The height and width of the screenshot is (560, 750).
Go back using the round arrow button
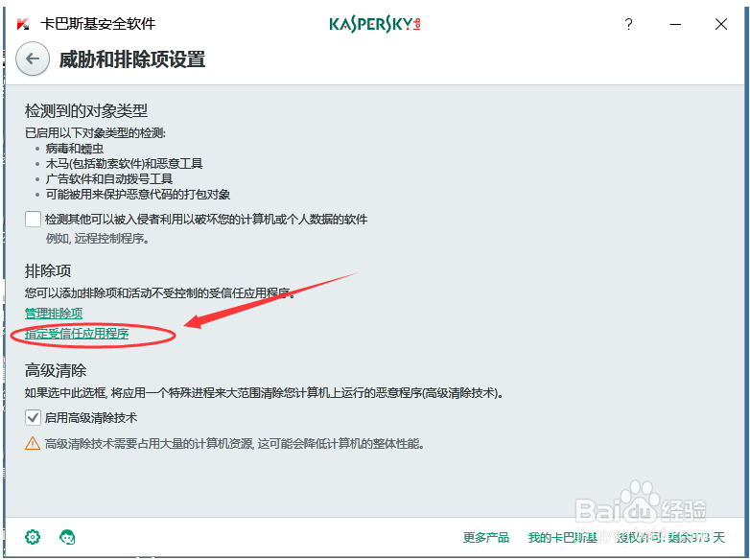pos(33,59)
